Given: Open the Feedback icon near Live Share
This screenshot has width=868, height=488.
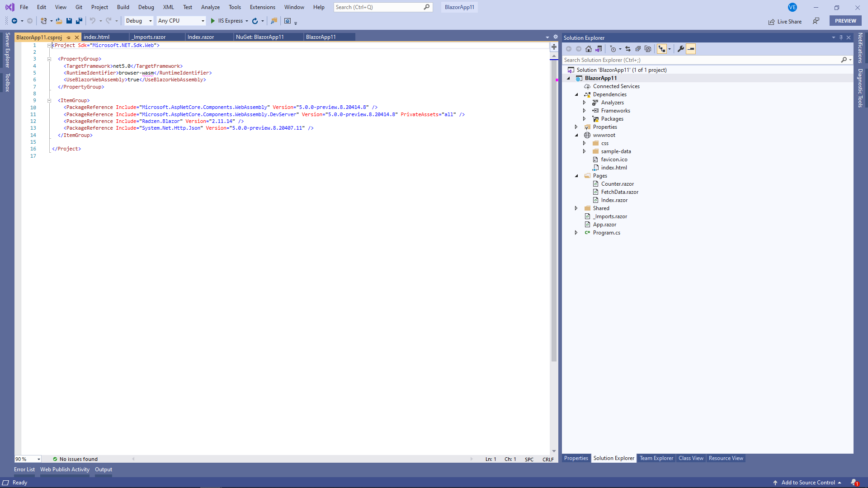Looking at the screenshot, I should coord(816,21).
